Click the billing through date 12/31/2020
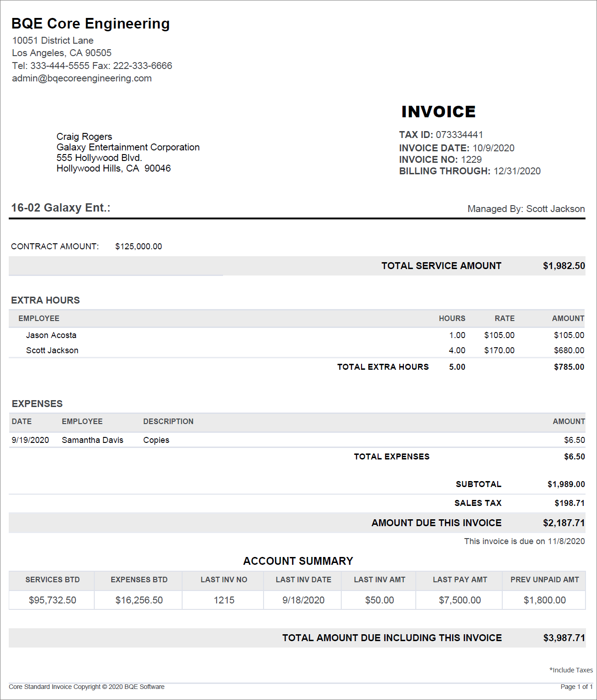The height and width of the screenshot is (700, 597). (517, 171)
